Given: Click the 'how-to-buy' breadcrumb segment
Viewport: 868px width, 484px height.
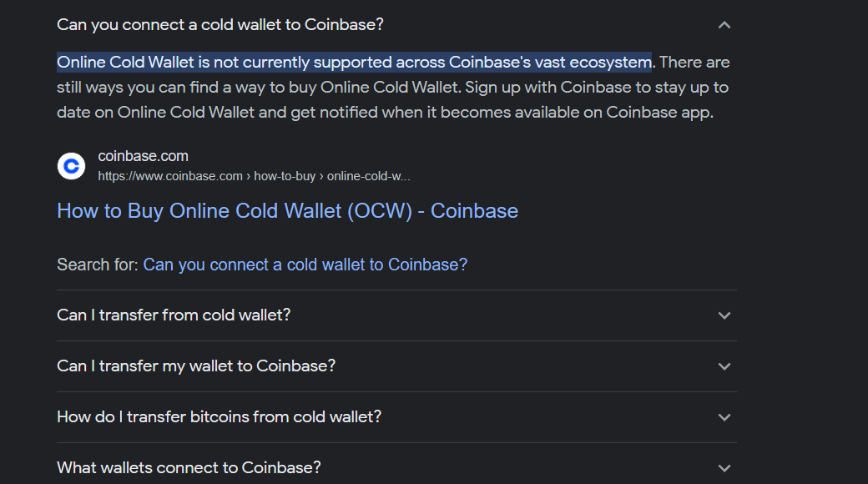Looking at the screenshot, I should click(285, 176).
